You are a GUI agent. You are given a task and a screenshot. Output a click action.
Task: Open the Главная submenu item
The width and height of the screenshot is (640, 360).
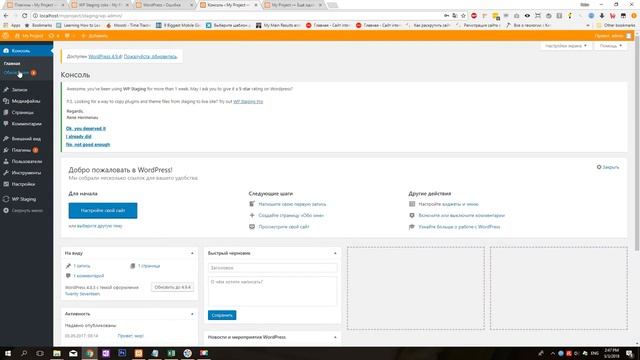pyautogui.click(x=12, y=63)
